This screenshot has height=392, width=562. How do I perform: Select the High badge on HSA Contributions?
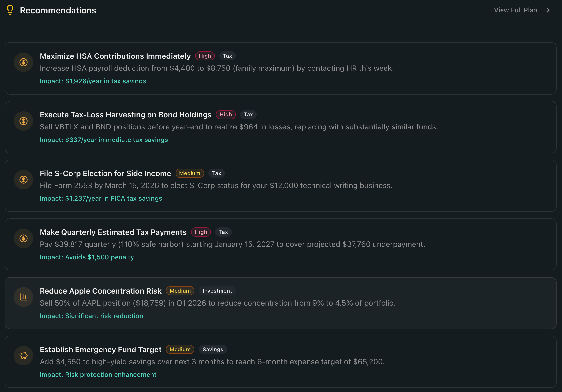[x=205, y=56]
